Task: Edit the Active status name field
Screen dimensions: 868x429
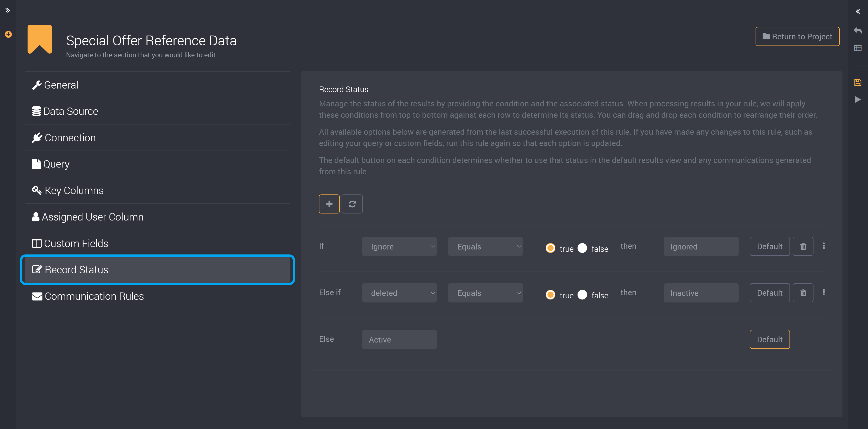Action: [399, 340]
